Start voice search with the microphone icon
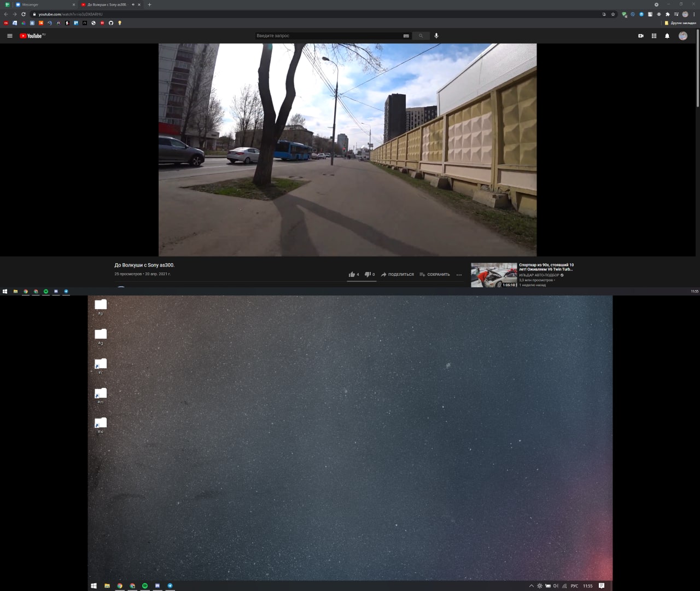The image size is (700, 591). 436,36
